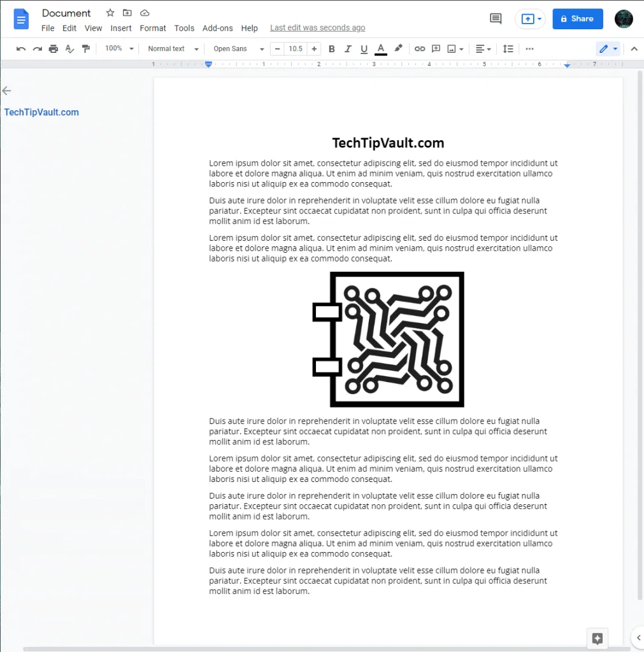Open the File menu

click(x=48, y=28)
